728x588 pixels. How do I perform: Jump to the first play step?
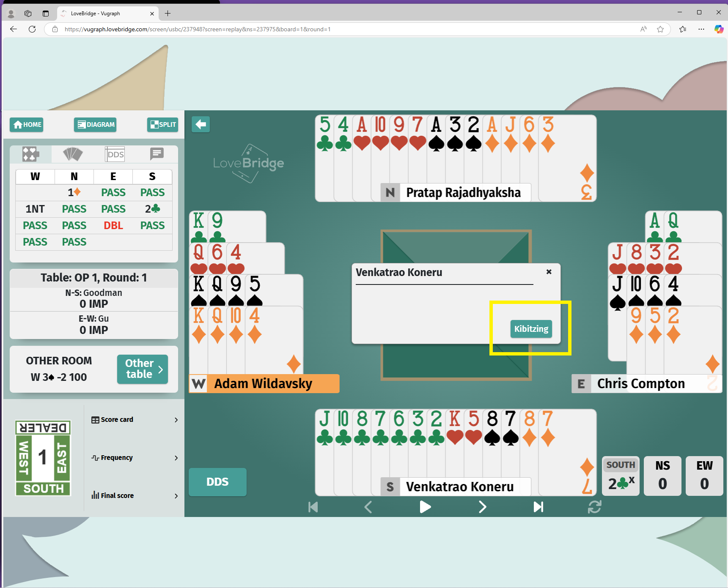tap(313, 507)
